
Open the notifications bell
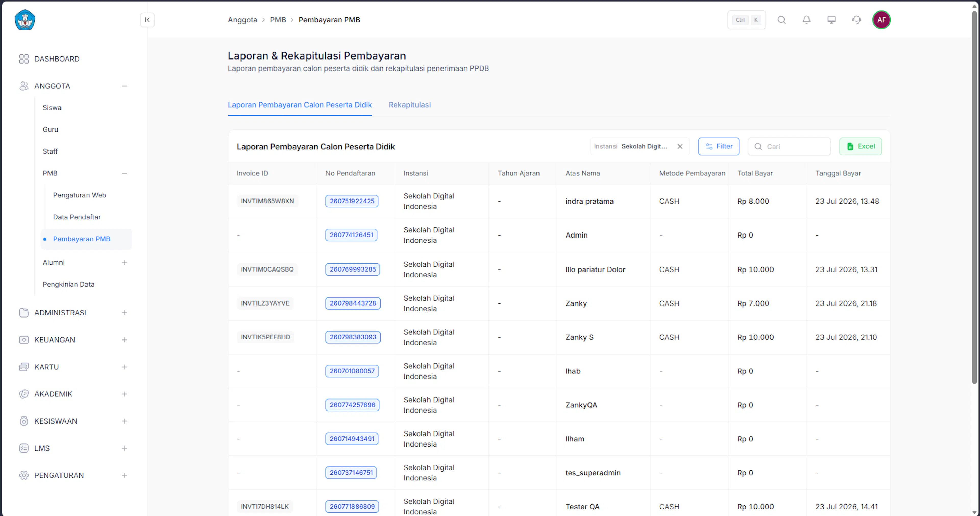click(806, 20)
